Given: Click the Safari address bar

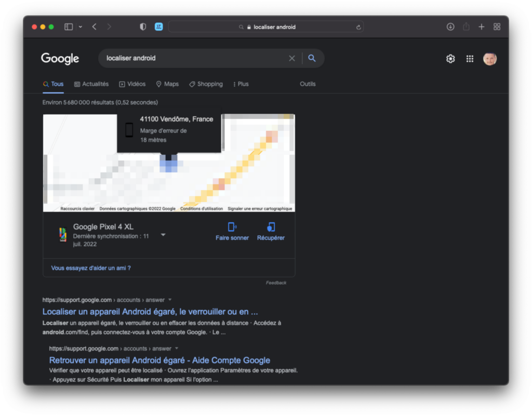Looking at the screenshot, I should point(266,27).
